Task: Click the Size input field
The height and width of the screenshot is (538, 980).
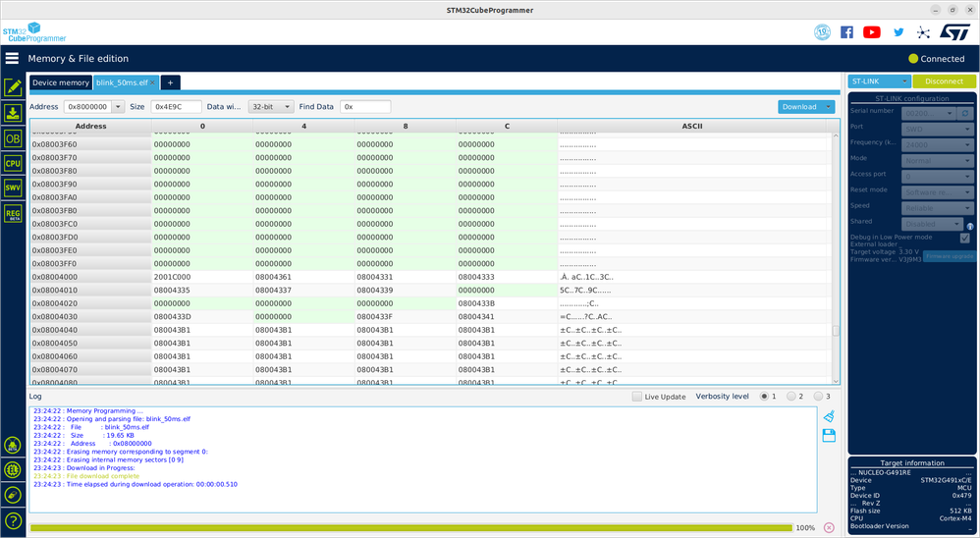Action: click(176, 107)
